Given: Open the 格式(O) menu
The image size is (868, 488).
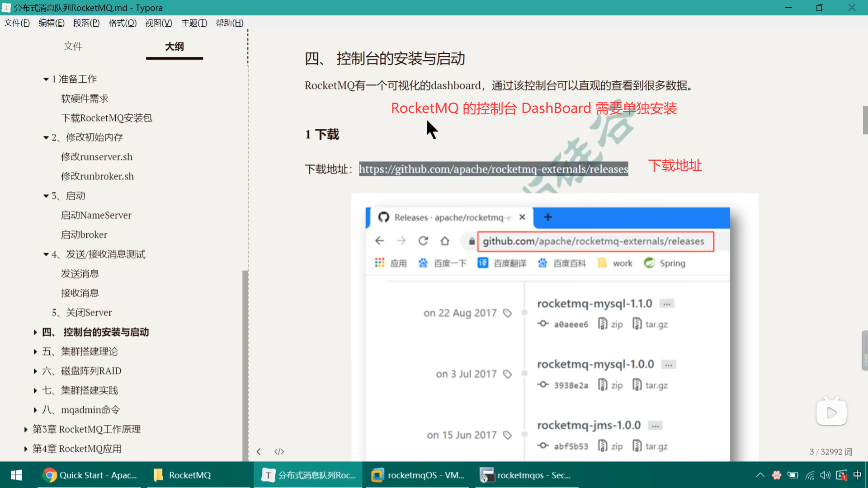Looking at the screenshot, I should pyautogui.click(x=122, y=23).
